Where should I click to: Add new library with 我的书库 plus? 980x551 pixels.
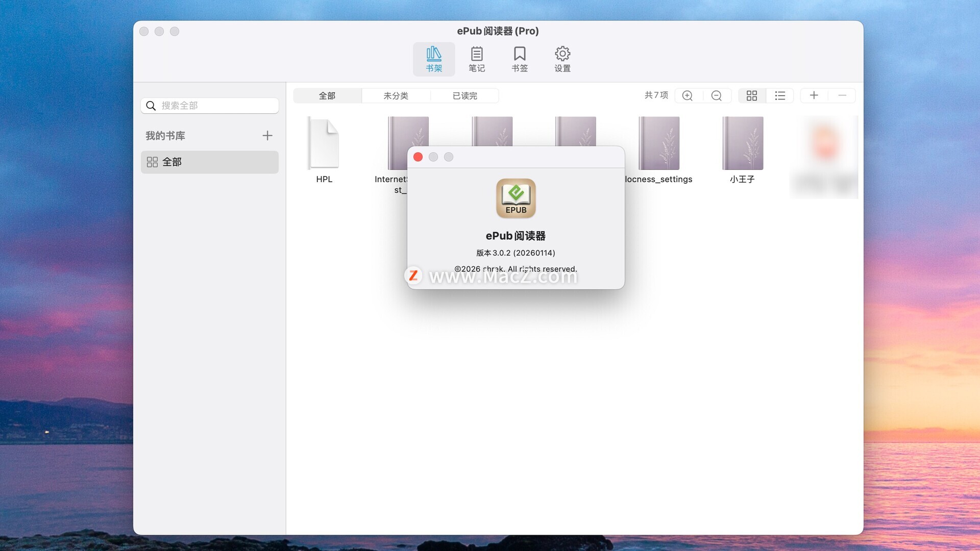click(x=267, y=135)
